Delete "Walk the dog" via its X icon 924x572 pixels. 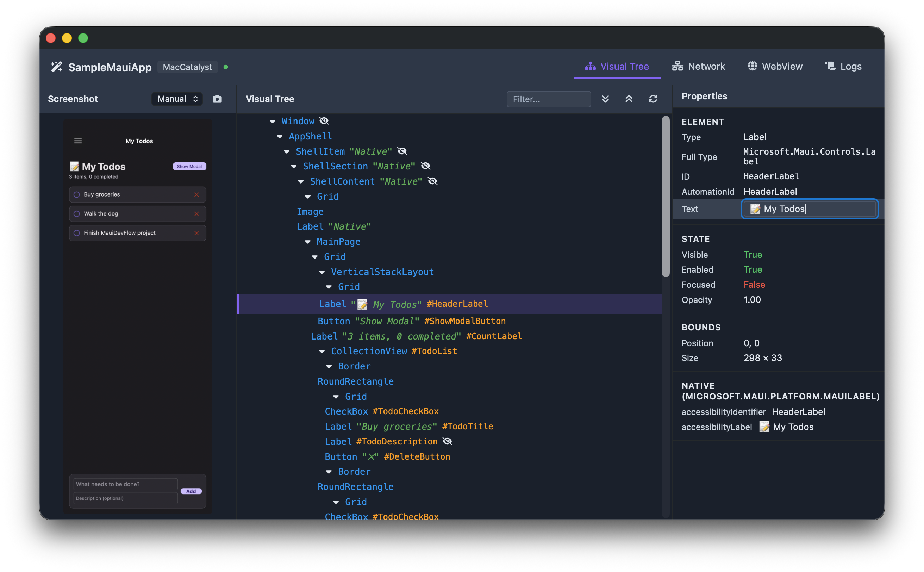[x=197, y=214]
